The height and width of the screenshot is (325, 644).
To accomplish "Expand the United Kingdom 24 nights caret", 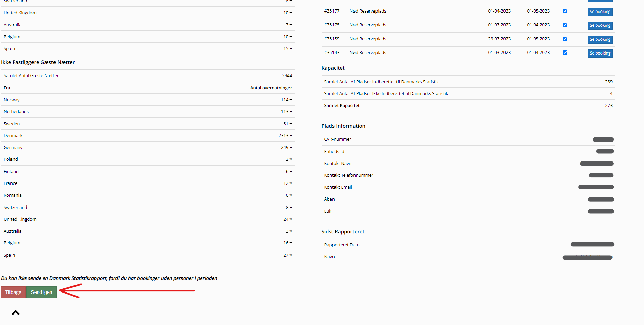I will [291, 219].
